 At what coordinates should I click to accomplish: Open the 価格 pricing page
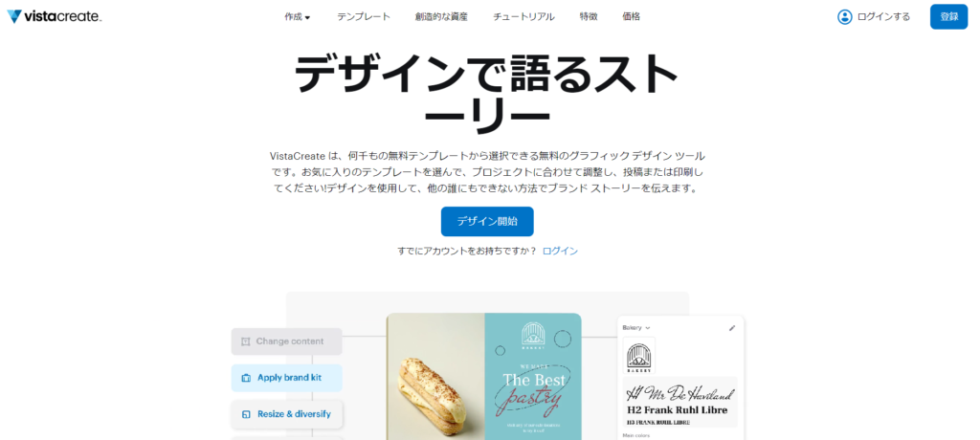pyautogui.click(x=632, y=17)
